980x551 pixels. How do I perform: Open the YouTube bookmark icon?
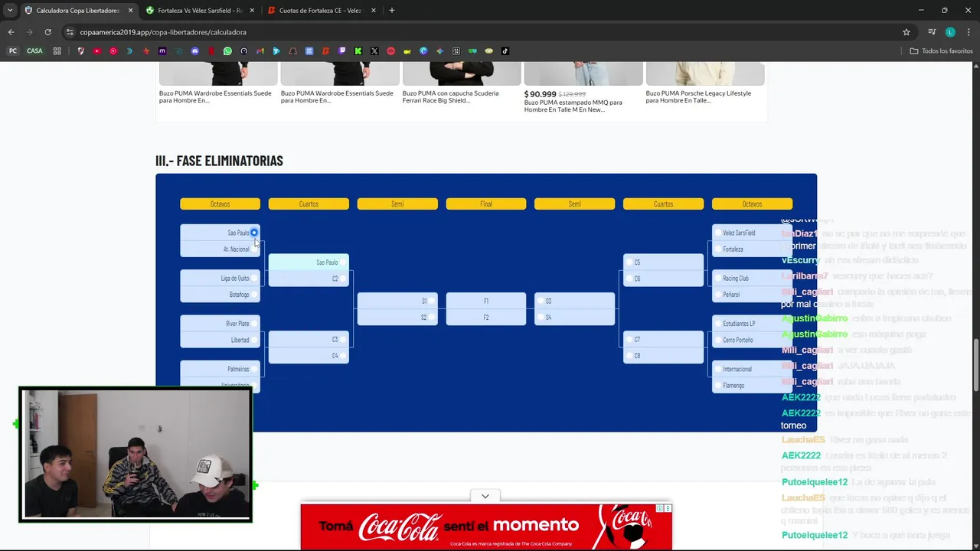point(96,51)
